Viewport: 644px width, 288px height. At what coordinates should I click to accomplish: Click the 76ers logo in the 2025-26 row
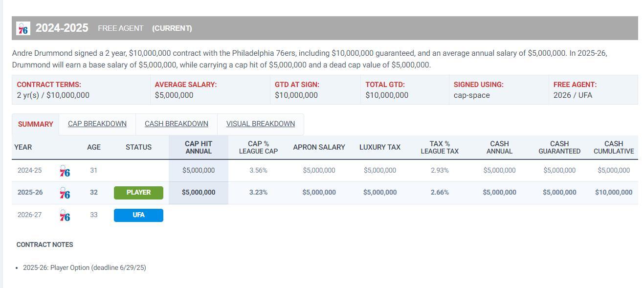tap(65, 193)
